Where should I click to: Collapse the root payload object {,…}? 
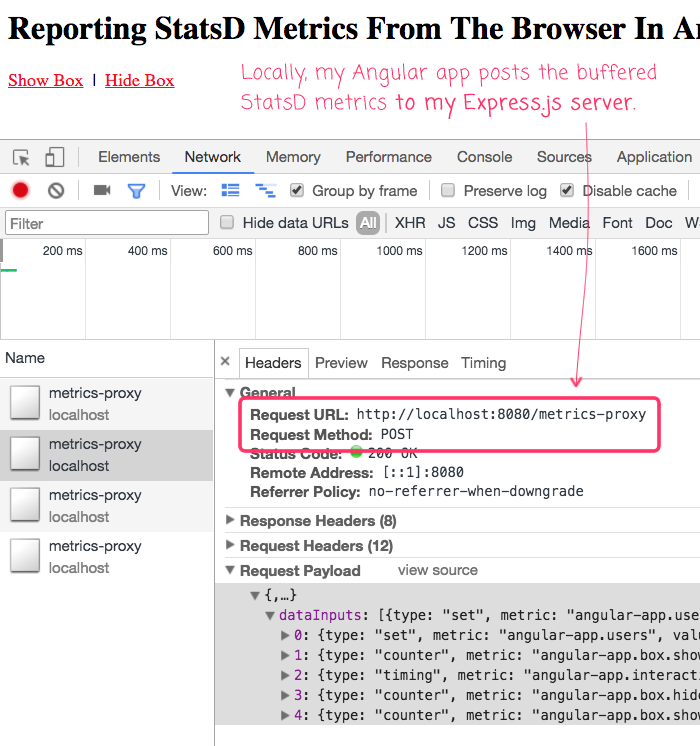point(255,595)
